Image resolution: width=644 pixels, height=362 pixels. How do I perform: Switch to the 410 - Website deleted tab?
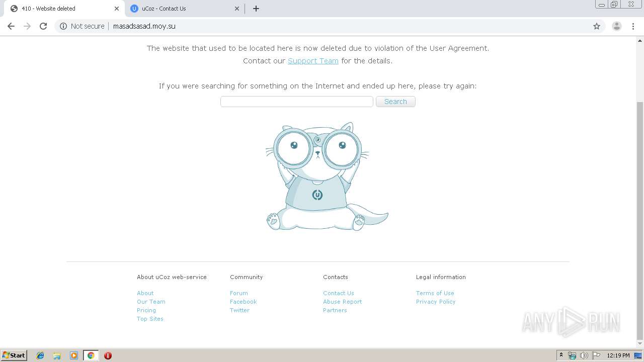click(63, 9)
